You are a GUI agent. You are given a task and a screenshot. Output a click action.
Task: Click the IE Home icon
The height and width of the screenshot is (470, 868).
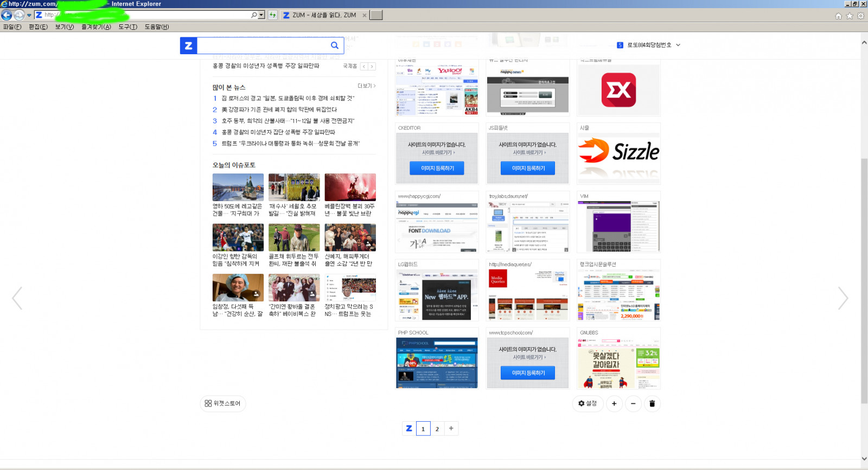tap(839, 16)
